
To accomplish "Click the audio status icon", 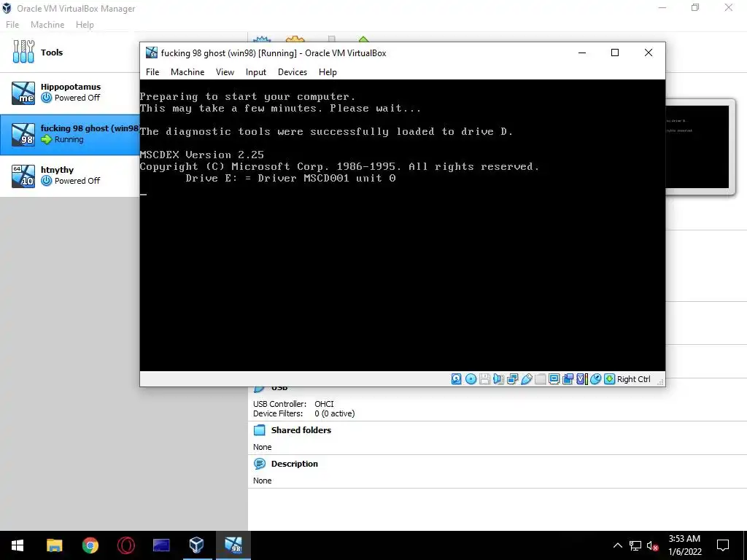I will tap(498, 379).
